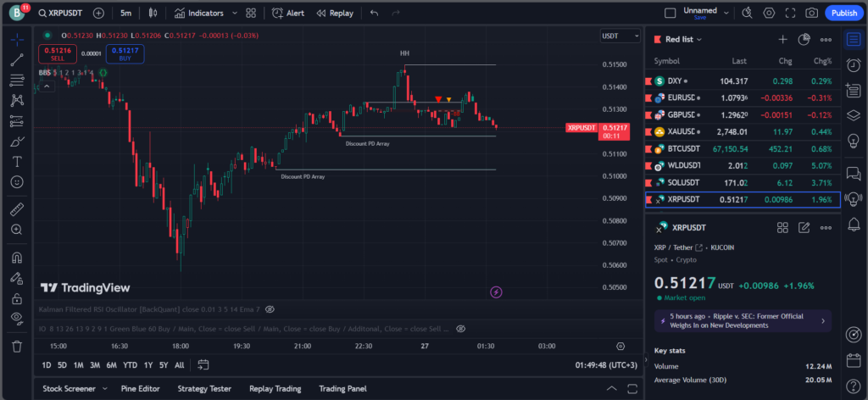The width and height of the screenshot is (868, 400).
Task: Open the Stock Screener panel
Action: click(x=69, y=389)
